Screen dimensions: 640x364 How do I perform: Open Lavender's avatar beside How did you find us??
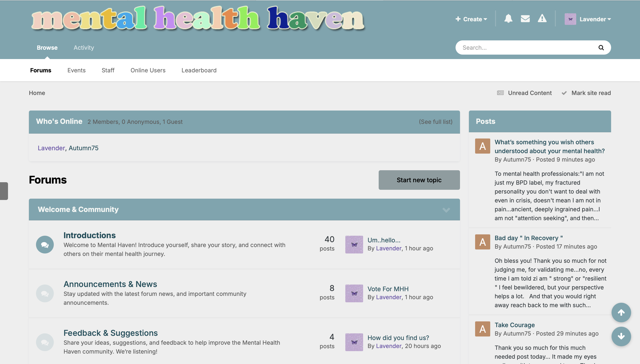tap(354, 342)
